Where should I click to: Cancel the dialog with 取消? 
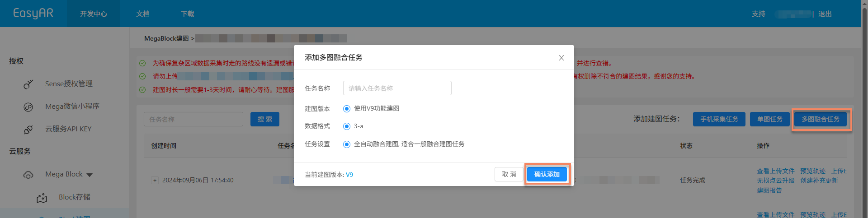(x=509, y=174)
